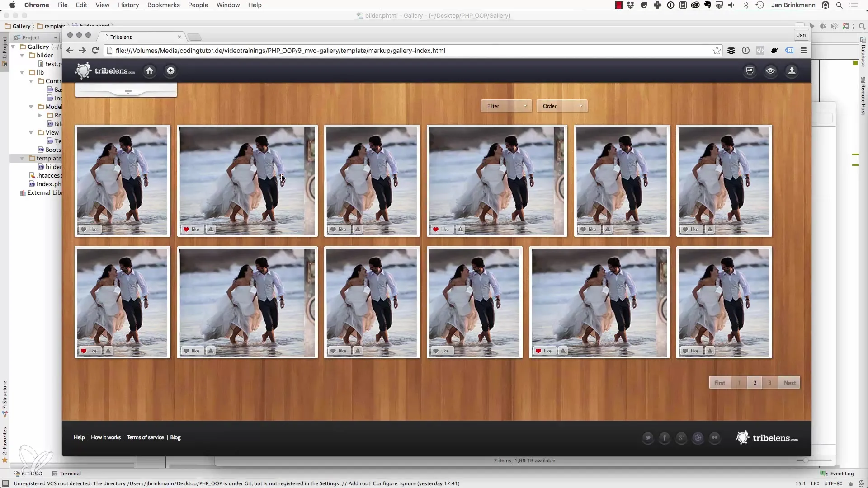Open IDE search magnifier in top-right
This screenshot has height=488, width=868.
click(862, 26)
